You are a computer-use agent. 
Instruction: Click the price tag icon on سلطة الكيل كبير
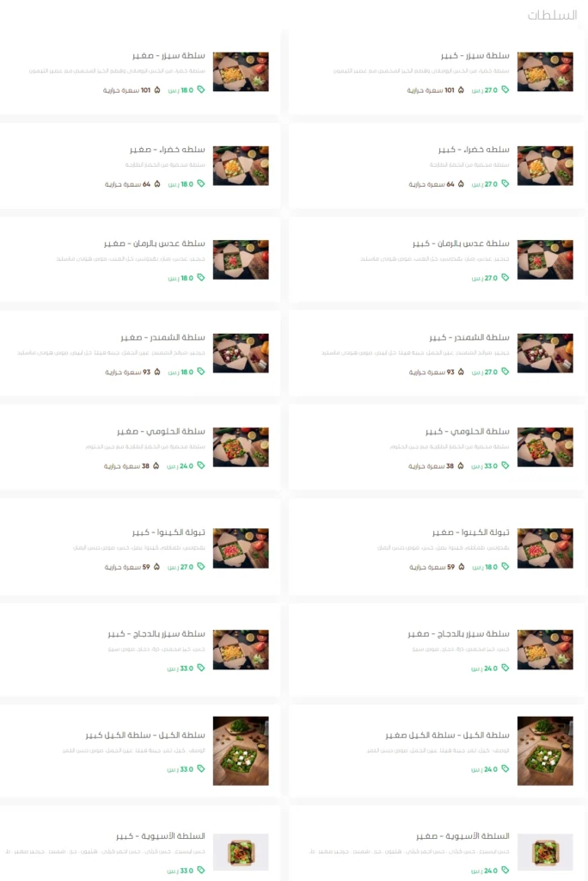click(x=200, y=769)
